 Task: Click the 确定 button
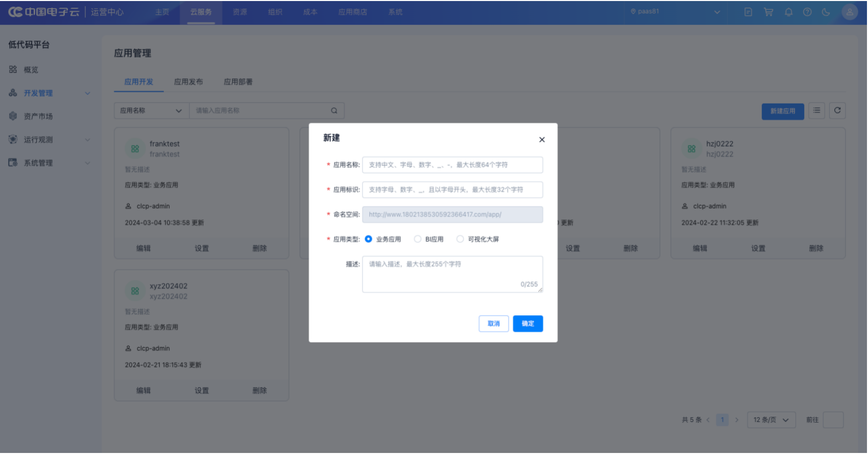[528, 323]
